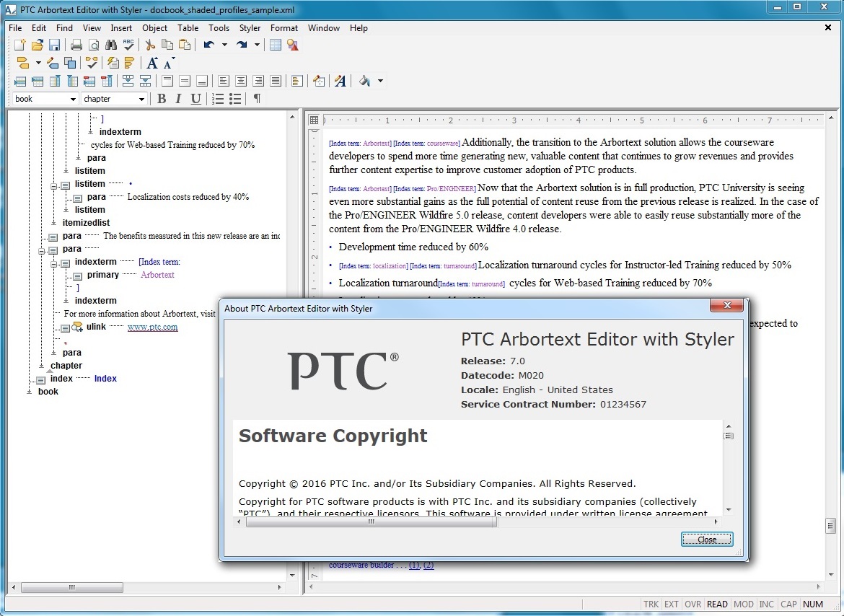Open the chapter element dropdown
The height and width of the screenshot is (616, 844).
[141, 99]
